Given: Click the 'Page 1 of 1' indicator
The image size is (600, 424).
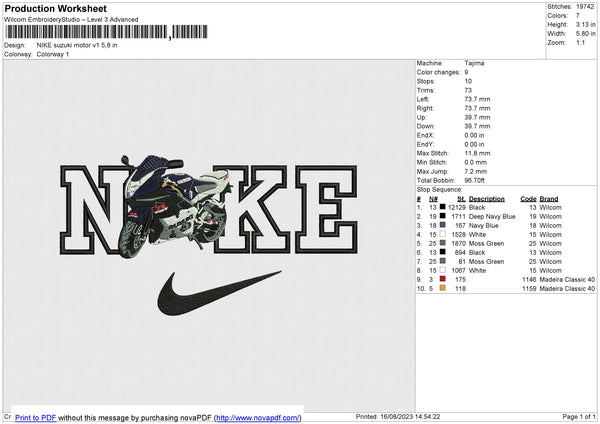Looking at the screenshot, I should pyautogui.click(x=579, y=417).
